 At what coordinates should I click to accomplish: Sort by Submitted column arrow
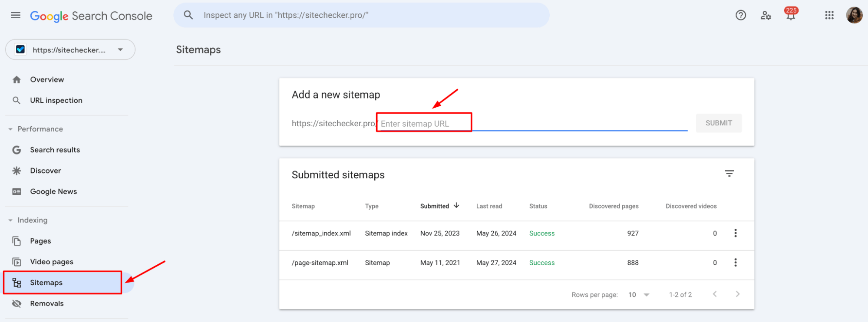click(x=456, y=206)
